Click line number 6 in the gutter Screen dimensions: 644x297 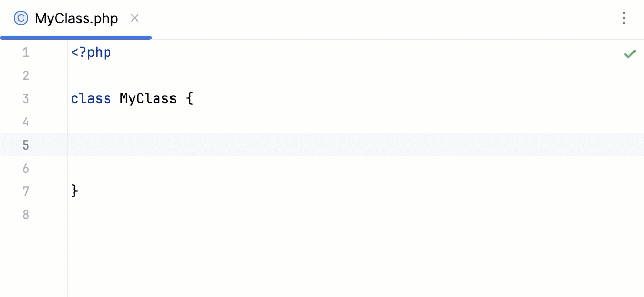pos(26,169)
